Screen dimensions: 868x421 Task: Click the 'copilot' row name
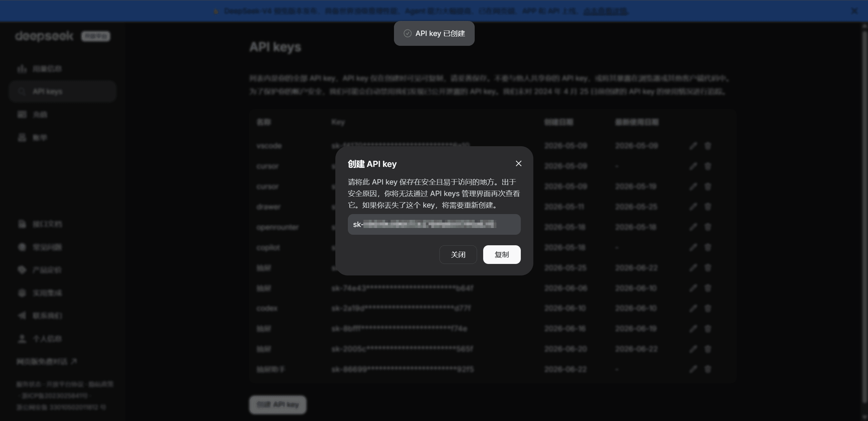[x=268, y=248]
